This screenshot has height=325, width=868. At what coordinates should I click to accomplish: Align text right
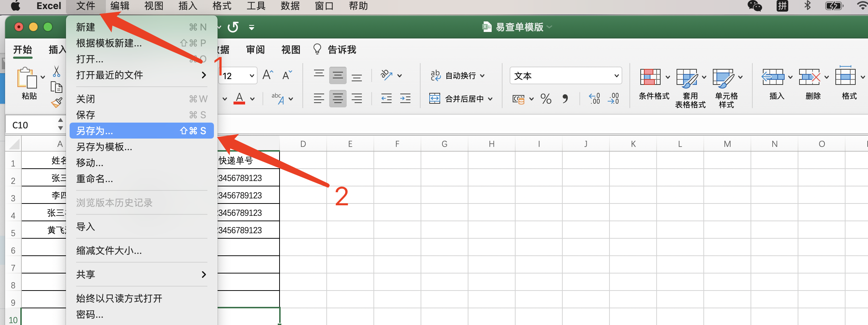(x=357, y=98)
